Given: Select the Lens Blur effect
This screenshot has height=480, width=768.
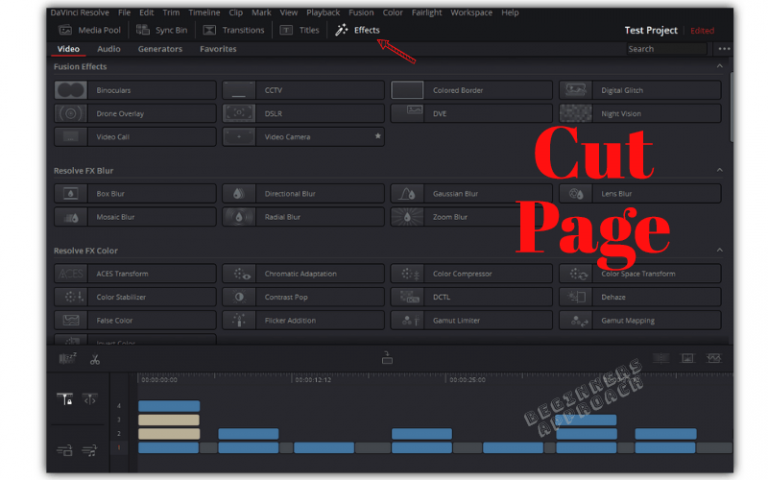Looking at the screenshot, I should coord(640,194).
